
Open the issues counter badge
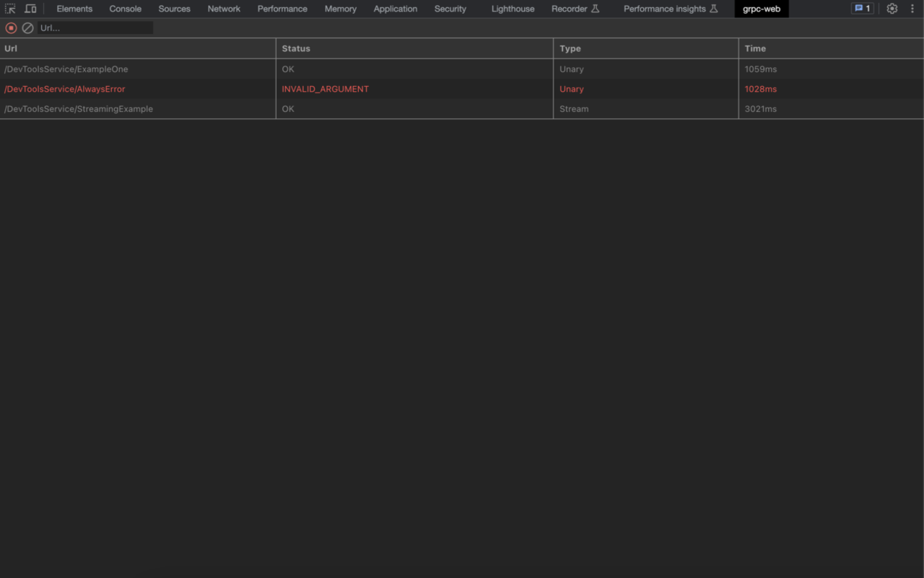tap(862, 9)
